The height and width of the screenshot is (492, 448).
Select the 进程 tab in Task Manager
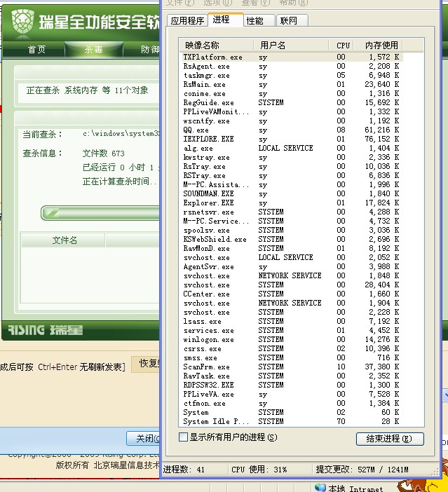tap(226, 20)
